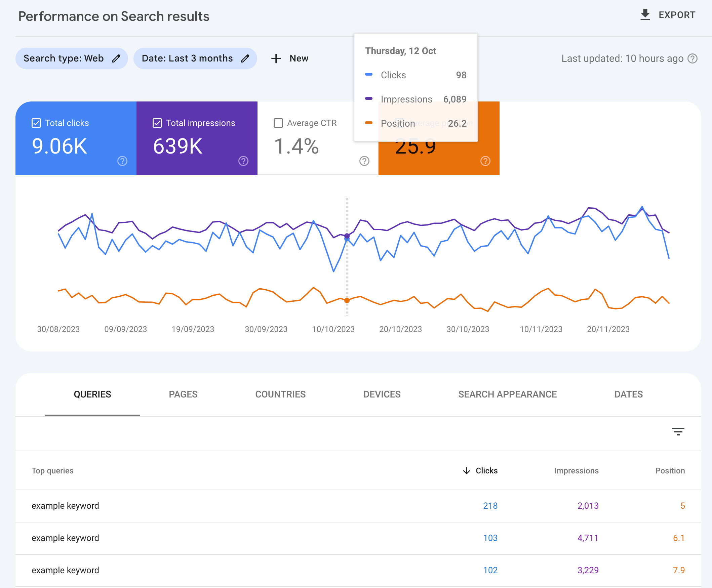This screenshot has width=712, height=588.
Task: Open help tooltip on Total impressions card
Action: tap(243, 161)
